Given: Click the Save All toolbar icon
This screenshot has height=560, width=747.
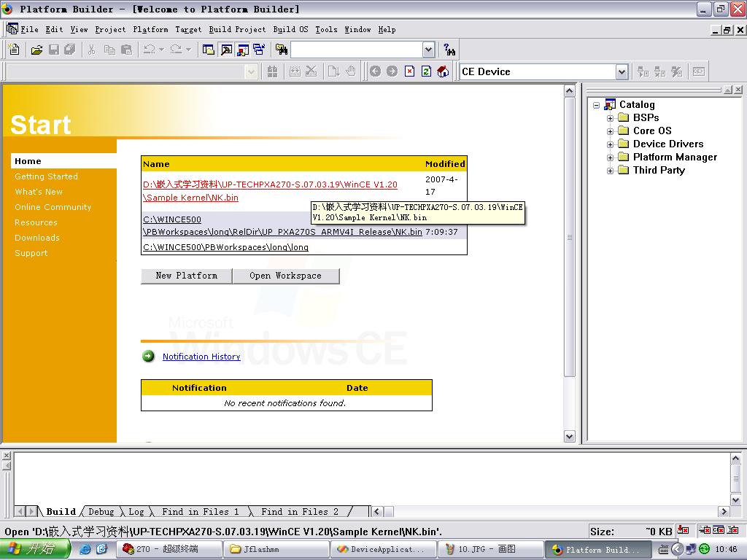Looking at the screenshot, I should pyautogui.click(x=70, y=50).
